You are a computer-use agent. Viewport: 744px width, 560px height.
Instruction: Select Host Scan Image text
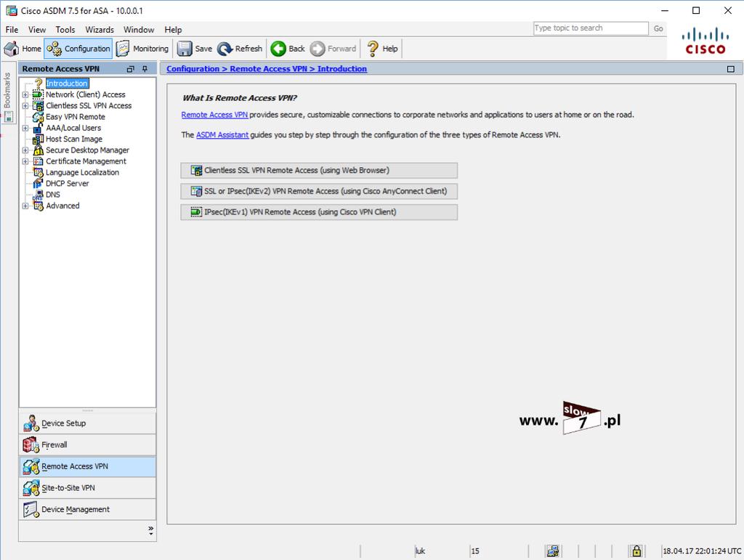pos(74,139)
